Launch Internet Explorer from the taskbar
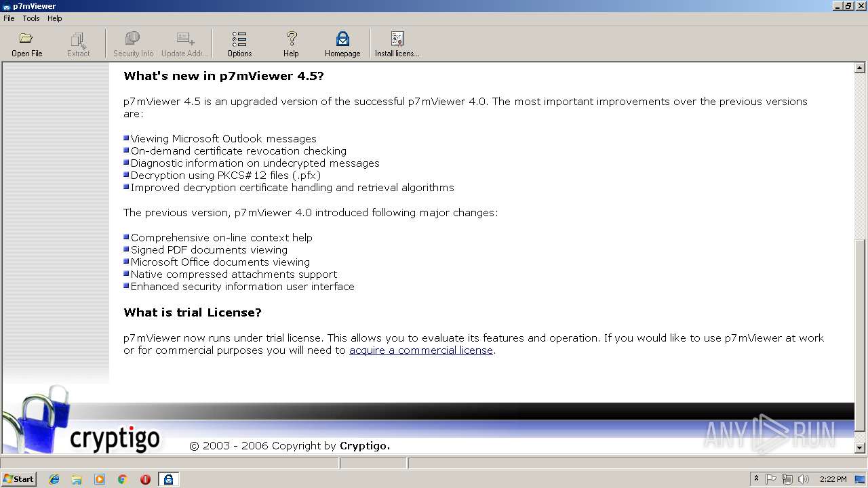Screen dimensions: 868x488 coord(54,479)
